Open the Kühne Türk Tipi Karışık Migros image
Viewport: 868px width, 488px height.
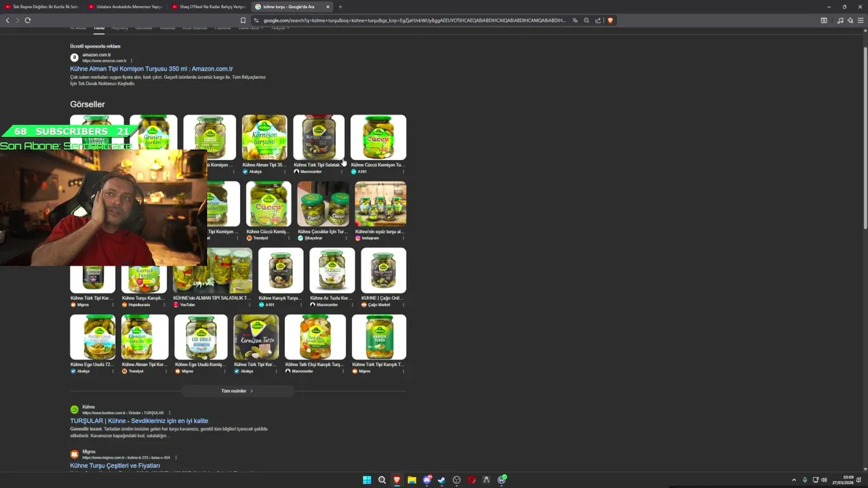click(x=379, y=337)
